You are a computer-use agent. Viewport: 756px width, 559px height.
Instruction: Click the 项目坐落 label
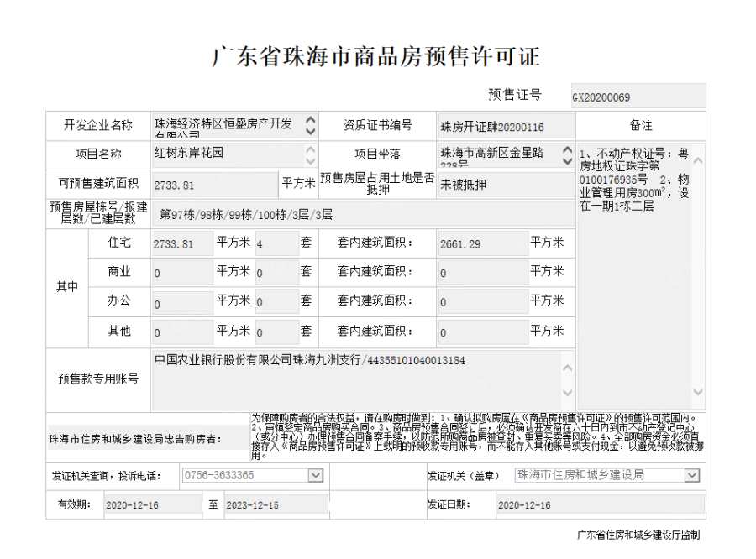coord(377,154)
